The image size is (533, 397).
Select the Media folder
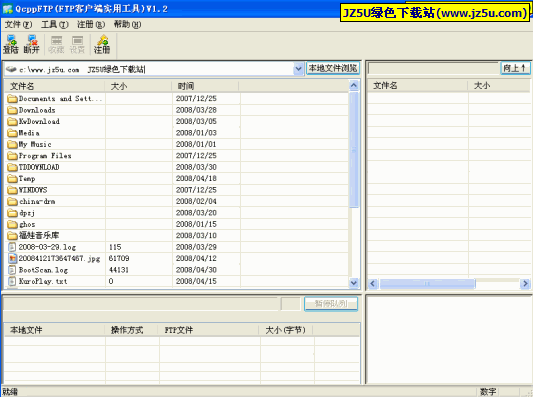click(23, 133)
